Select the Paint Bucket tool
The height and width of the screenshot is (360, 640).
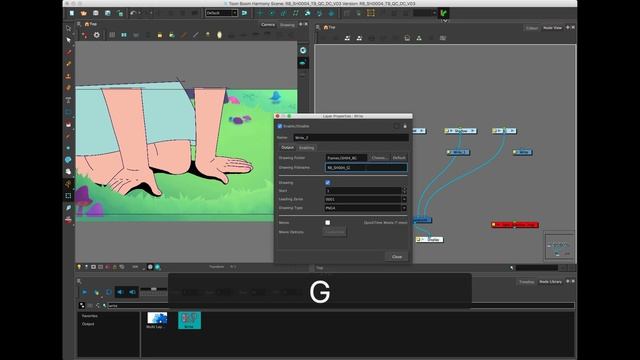[68, 124]
